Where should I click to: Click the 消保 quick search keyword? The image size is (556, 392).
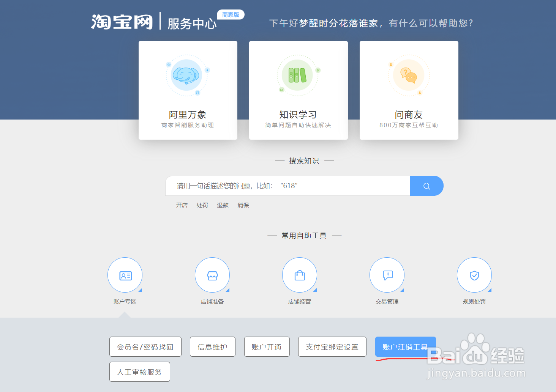(x=243, y=205)
